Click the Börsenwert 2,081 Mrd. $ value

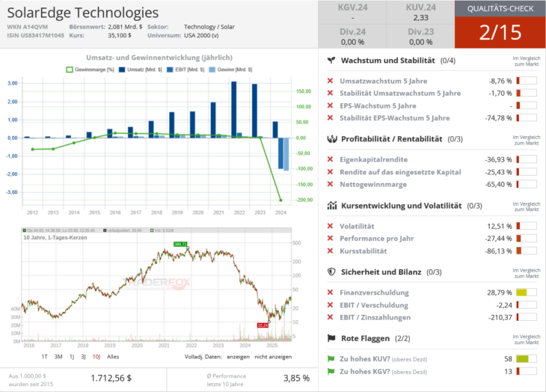pyautogui.click(x=125, y=27)
